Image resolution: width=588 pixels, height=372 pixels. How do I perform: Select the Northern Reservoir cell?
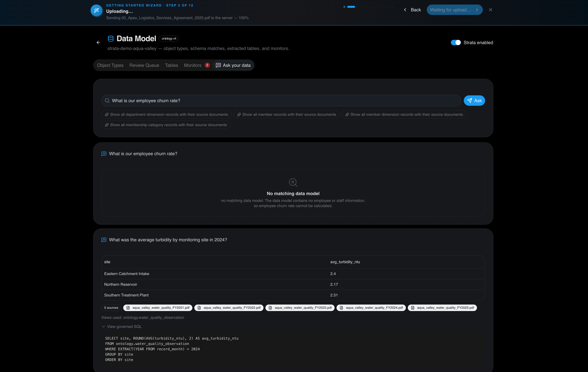121,284
